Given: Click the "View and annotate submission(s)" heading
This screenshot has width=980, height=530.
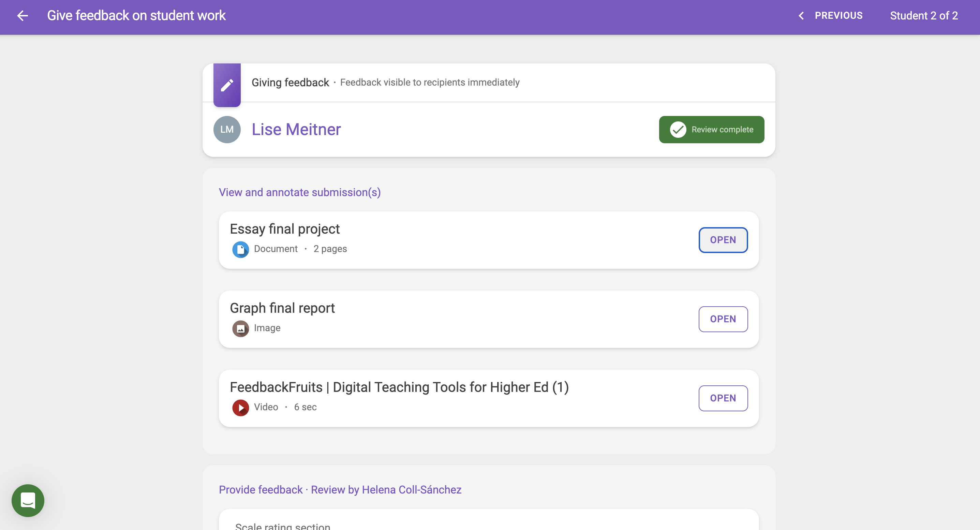Looking at the screenshot, I should point(300,192).
